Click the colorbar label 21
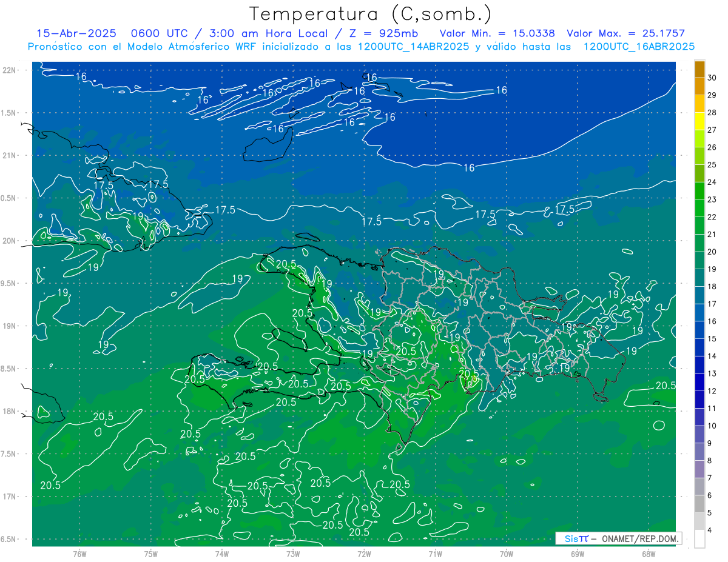The height and width of the screenshot is (562, 728). tap(712, 234)
